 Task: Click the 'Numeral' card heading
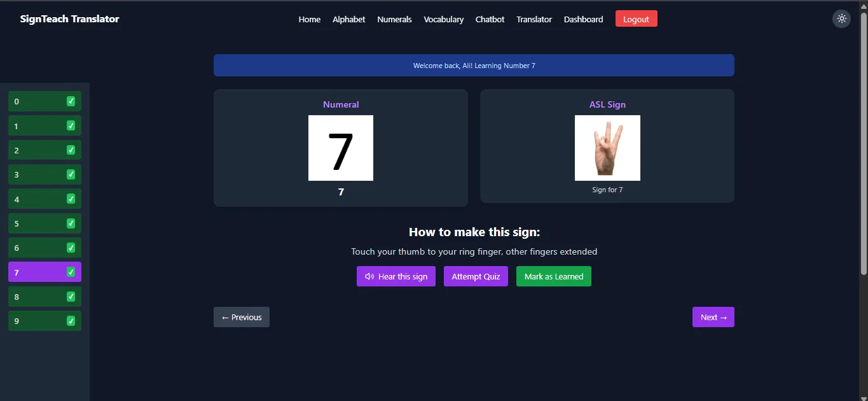tap(341, 104)
